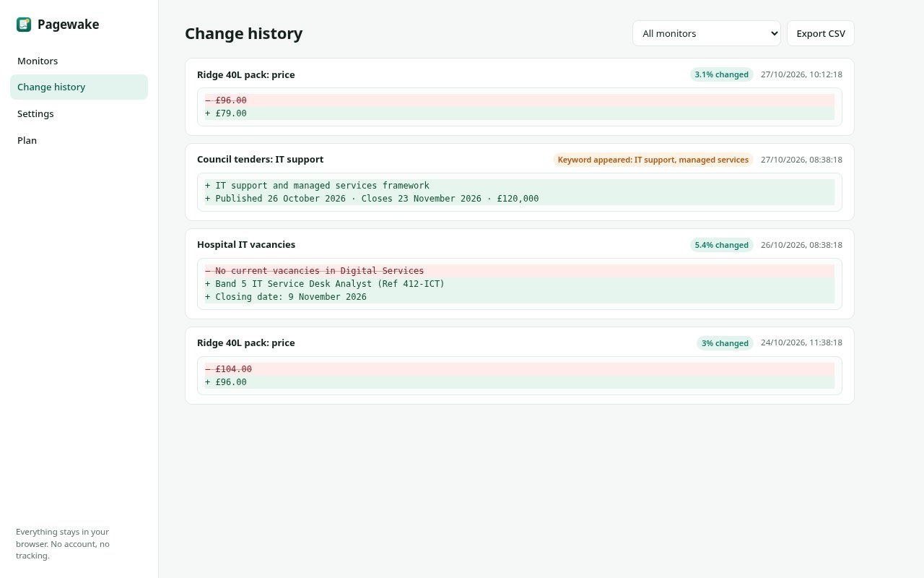924x578 pixels.
Task: Select the added line £96.00 in last card
Action: click(520, 382)
